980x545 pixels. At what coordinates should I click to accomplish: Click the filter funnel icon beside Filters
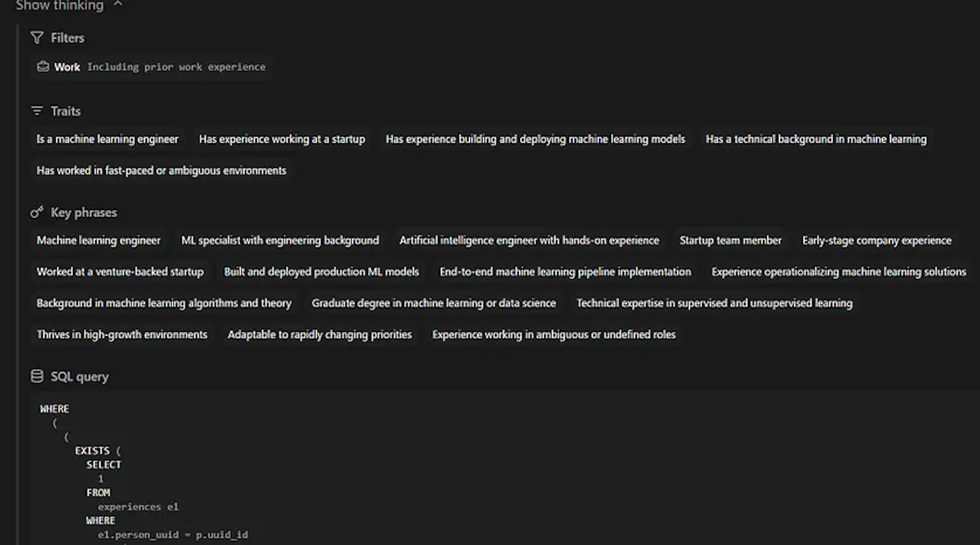(37, 37)
